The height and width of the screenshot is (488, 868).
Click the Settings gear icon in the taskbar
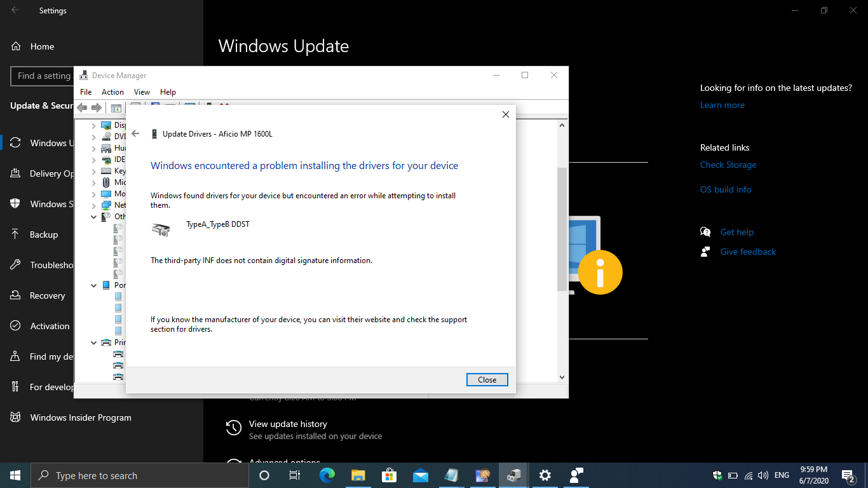(545, 475)
